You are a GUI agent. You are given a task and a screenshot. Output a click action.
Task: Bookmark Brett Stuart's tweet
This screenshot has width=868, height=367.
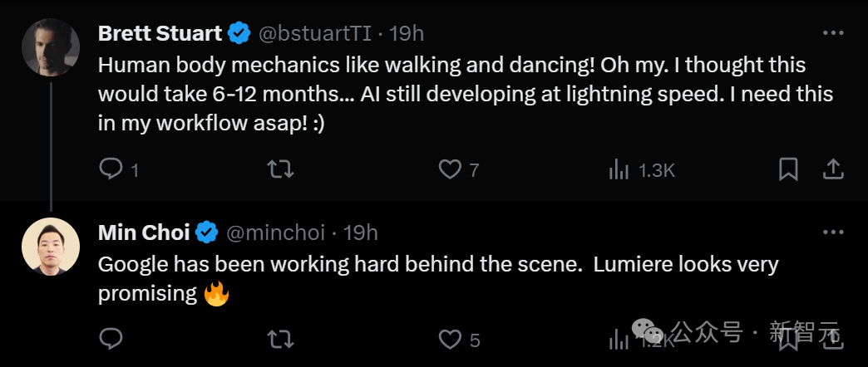(788, 169)
